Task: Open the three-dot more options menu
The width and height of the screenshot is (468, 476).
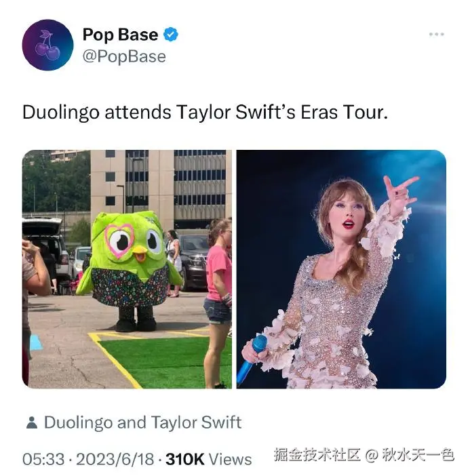Action: pos(436,35)
